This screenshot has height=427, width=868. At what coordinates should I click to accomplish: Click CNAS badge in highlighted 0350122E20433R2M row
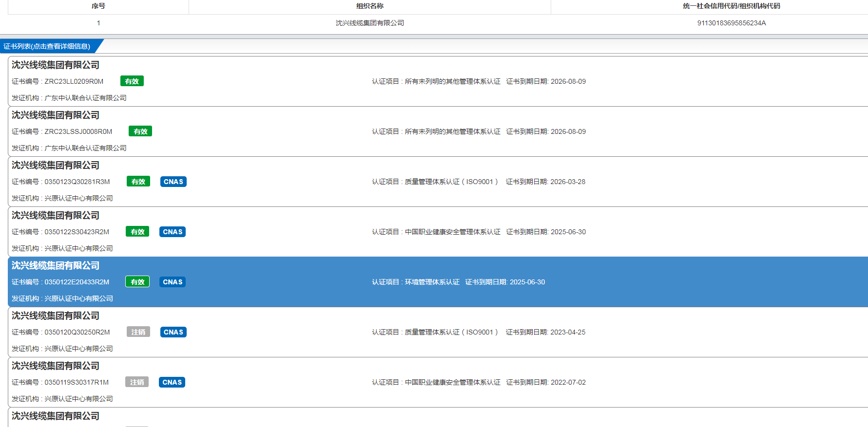(173, 282)
